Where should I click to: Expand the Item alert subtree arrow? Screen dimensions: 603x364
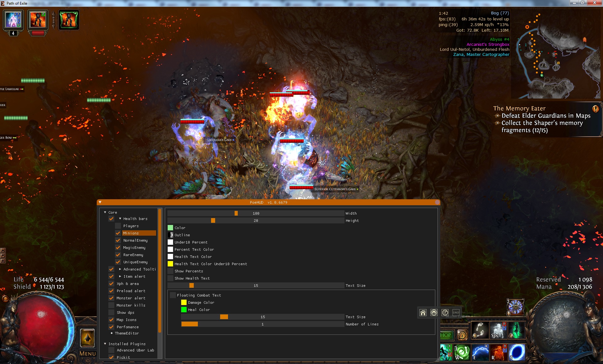click(120, 276)
